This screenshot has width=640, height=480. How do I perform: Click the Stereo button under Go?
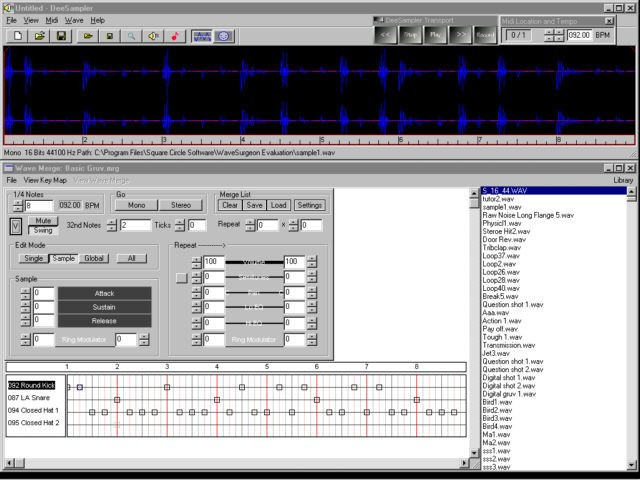(x=181, y=205)
